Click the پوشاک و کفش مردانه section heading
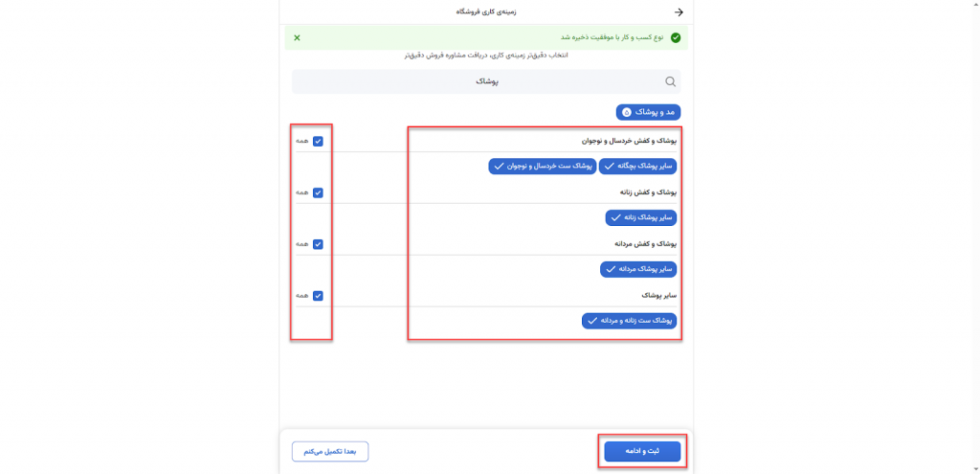Viewport: 980px width, 474px height. 649,244
